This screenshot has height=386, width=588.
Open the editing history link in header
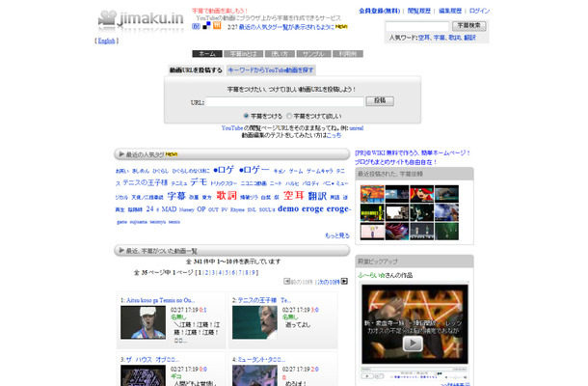pos(450,11)
